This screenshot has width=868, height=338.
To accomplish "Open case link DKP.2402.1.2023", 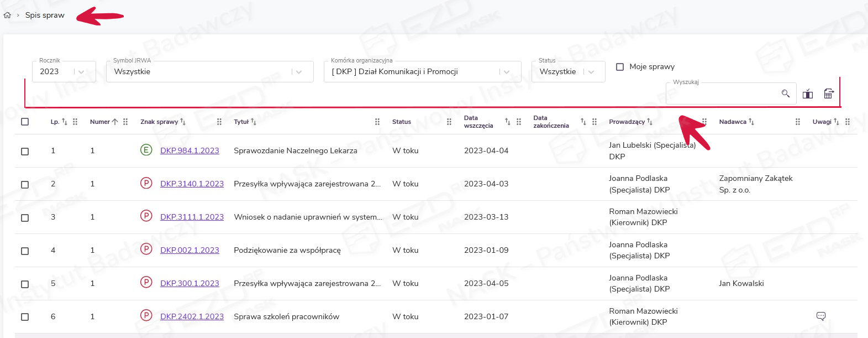I will tap(192, 316).
